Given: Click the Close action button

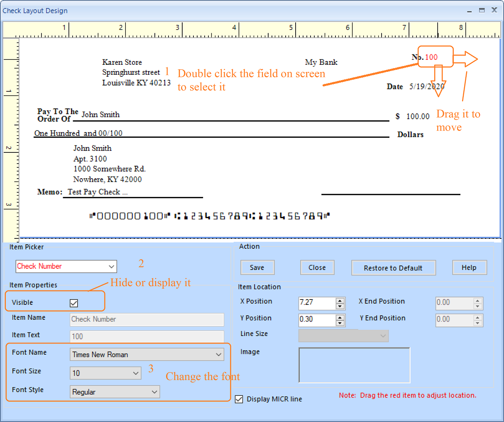Looking at the screenshot, I should (317, 268).
